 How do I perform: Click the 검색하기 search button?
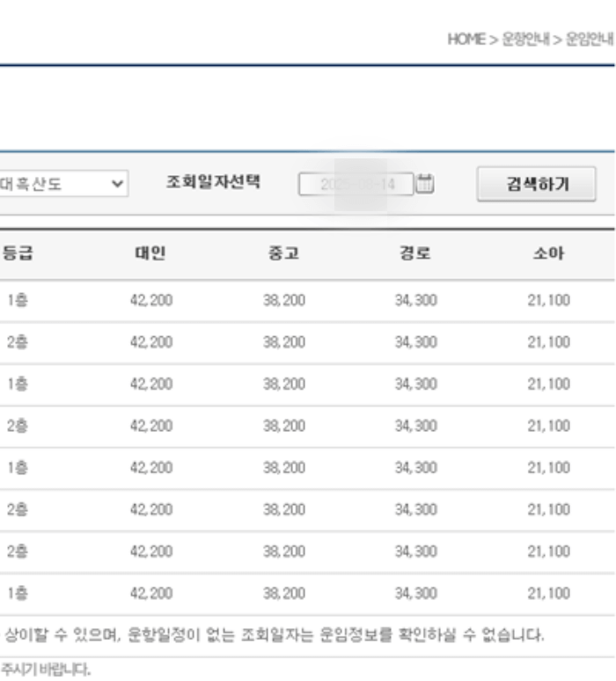coord(537,184)
